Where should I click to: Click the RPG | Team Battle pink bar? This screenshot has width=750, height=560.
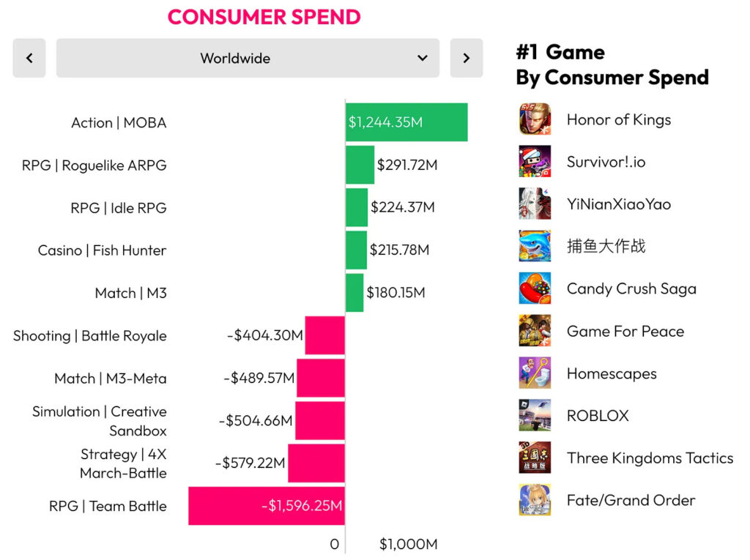click(x=267, y=506)
